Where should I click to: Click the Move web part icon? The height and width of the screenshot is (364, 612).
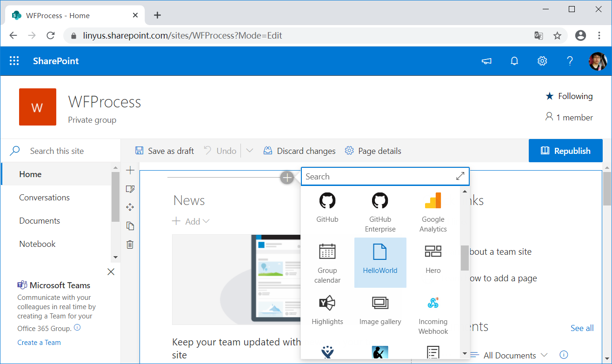pos(130,207)
